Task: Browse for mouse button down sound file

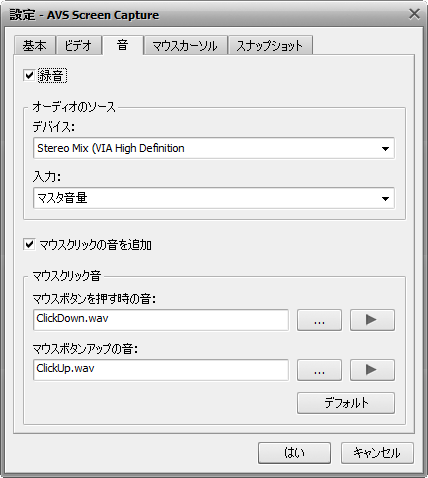Action: [x=319, y=320]
